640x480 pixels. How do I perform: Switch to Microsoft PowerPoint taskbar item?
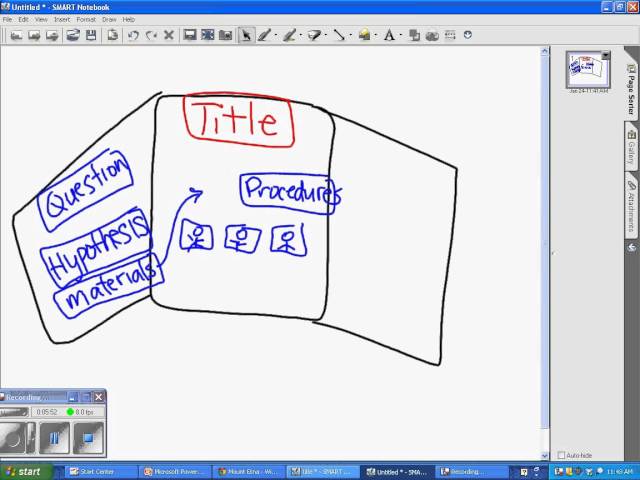pyautogui.click(x=176, y=472)
